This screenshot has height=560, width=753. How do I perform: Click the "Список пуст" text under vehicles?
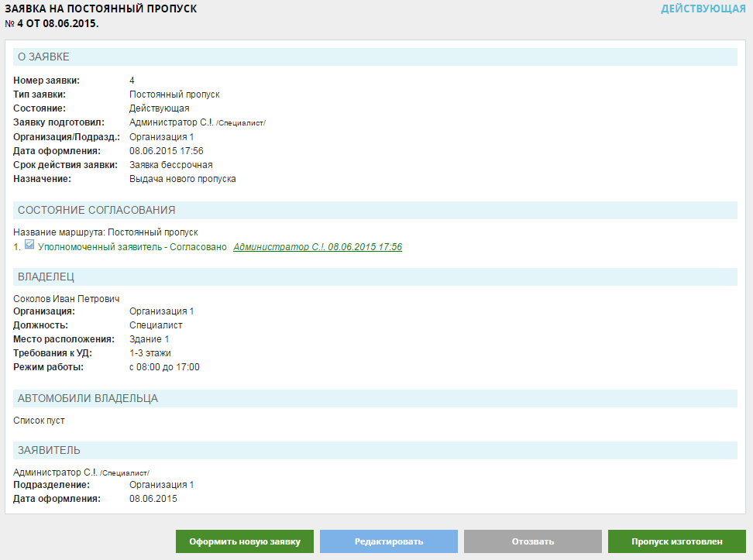[x=39, y=421]
